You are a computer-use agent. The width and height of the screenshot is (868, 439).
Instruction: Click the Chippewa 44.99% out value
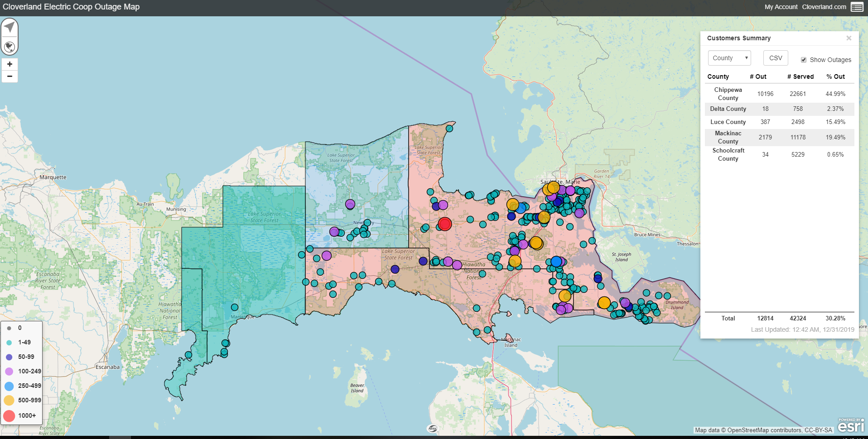[835, 94]
